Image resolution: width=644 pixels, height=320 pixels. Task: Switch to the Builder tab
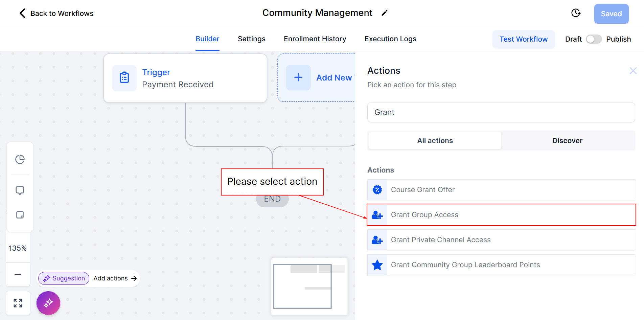tap(207, 39)
